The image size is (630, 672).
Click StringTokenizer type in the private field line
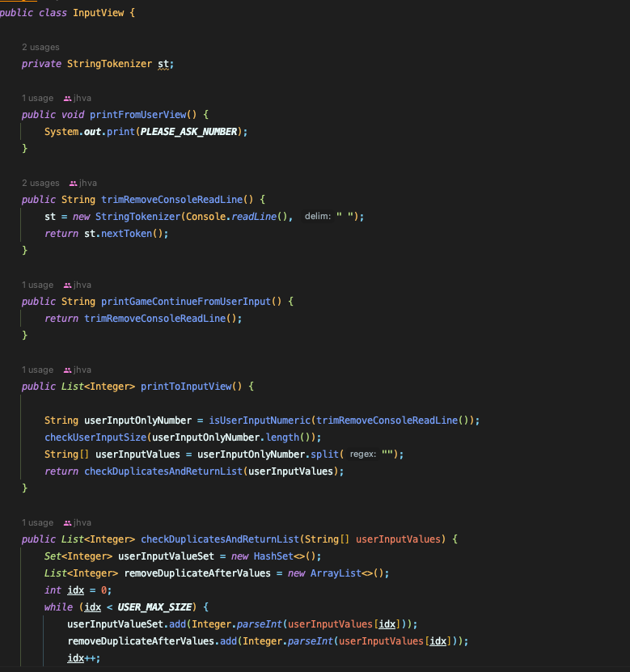(x=109, y=64)
